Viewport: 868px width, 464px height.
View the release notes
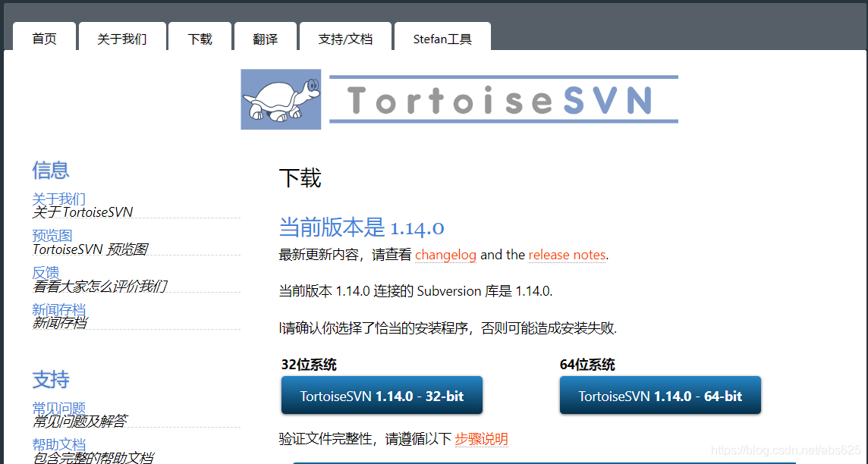coord(567,255)
